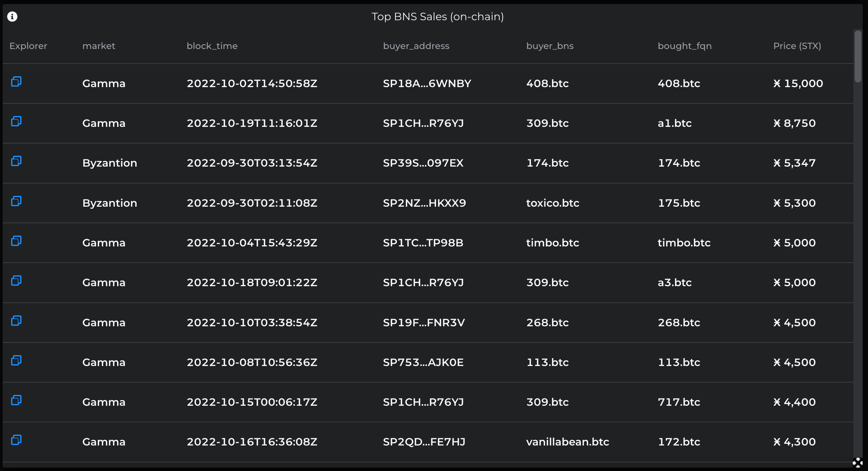Sort by the Price (STX) column header
The image size is (868, 471).
(797, 46)
